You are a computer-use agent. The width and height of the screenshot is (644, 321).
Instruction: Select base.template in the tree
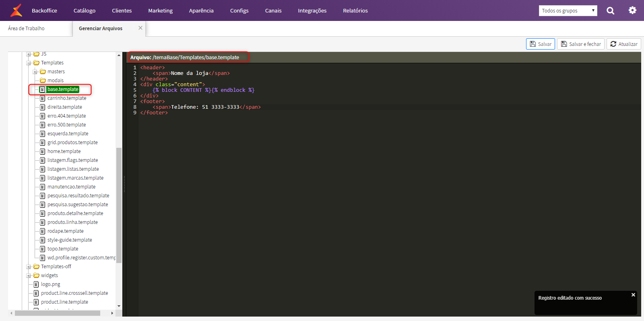point(63,89)
